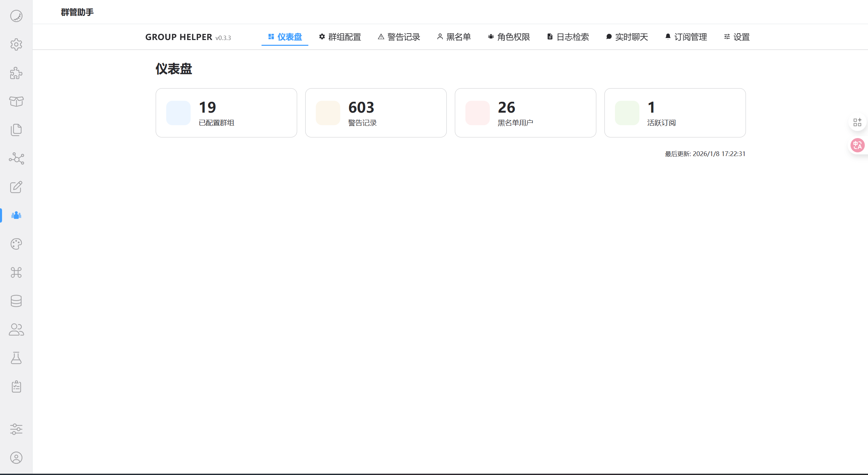868x475 pixels.
Task: Click the 603 警告记录 stat card
Action: (375, 113)
